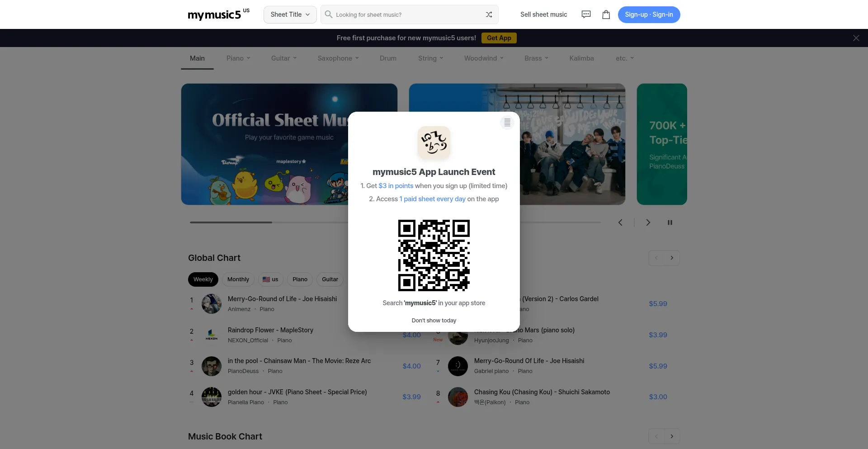Go to next carousel slide

click(648, 222)
